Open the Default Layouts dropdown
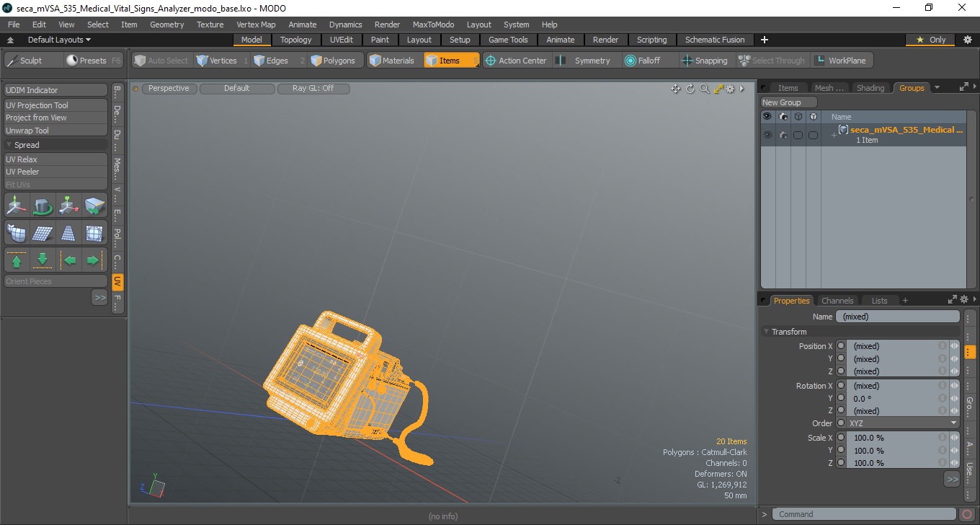This screenshot has height=525, width=980. [x=59, y=40]
